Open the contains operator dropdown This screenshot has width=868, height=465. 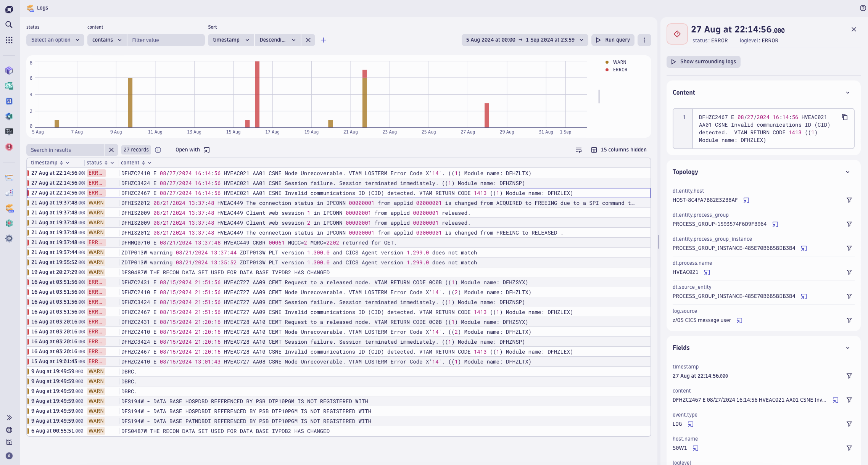(x=107, y=40)
